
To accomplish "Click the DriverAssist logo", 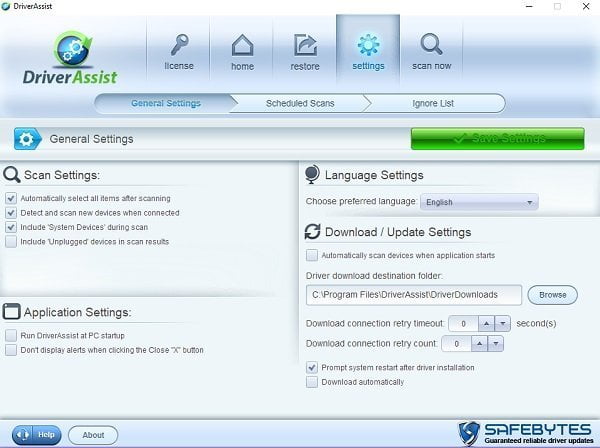I will (70, 58).
